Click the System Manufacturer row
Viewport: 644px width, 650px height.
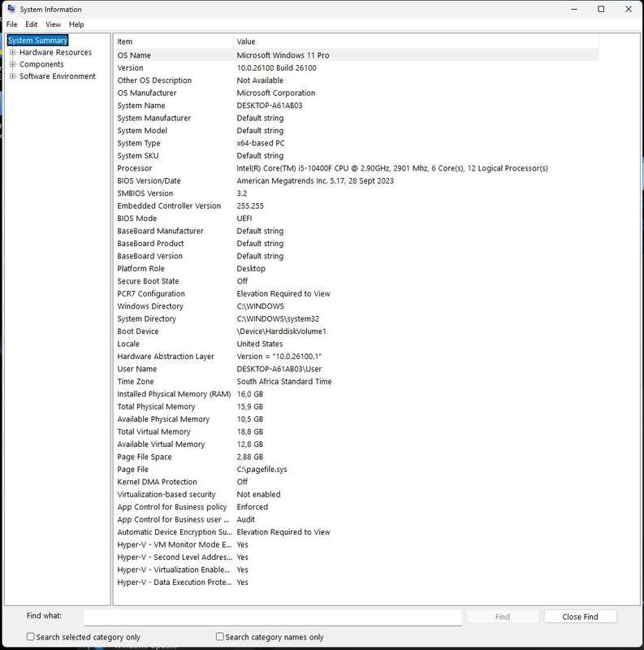[x=357, y=118]
